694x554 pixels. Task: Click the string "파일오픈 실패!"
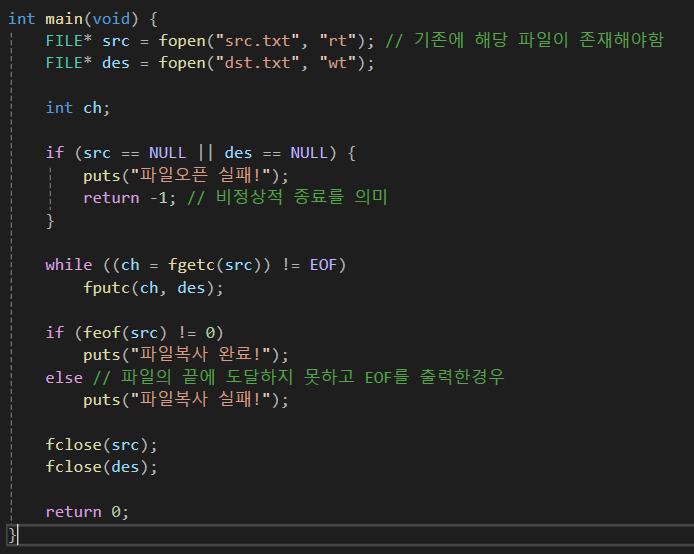point(200,175)
